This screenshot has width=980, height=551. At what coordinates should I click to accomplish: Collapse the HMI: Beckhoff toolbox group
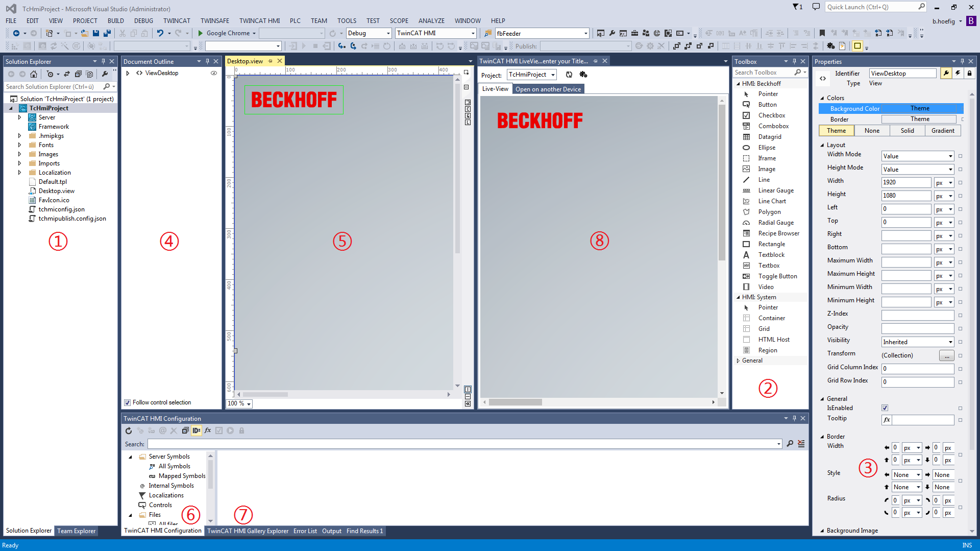coord(738,84)
